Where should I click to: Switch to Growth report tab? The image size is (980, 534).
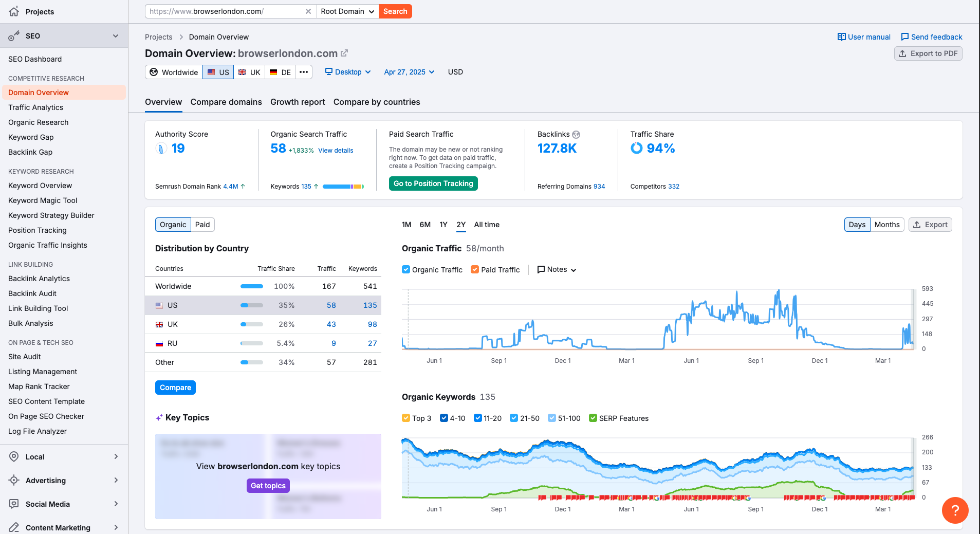[298, 102]
